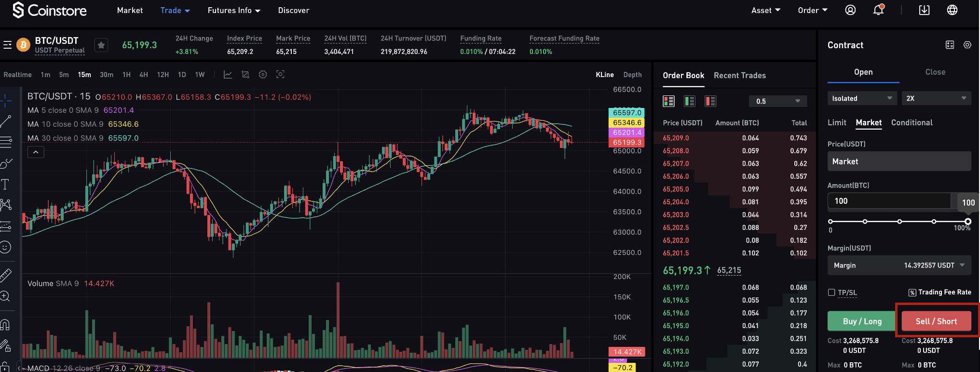This screenshot has width=980, height=372.
Task: Open the app download icon
Action: click(924, 10)
